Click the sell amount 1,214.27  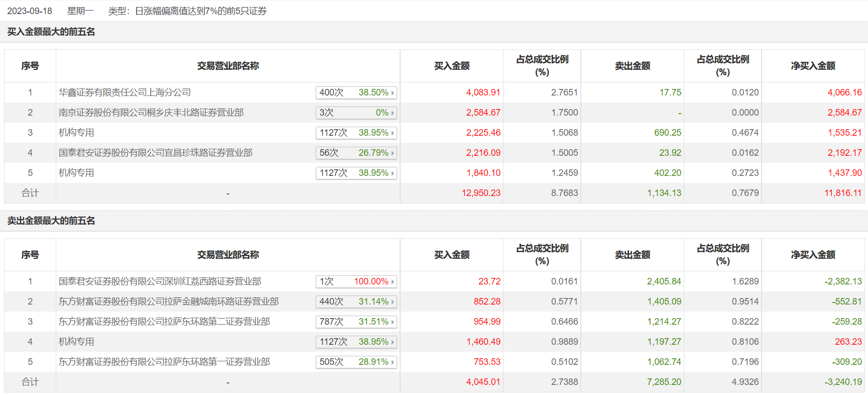tap(664, 322)
